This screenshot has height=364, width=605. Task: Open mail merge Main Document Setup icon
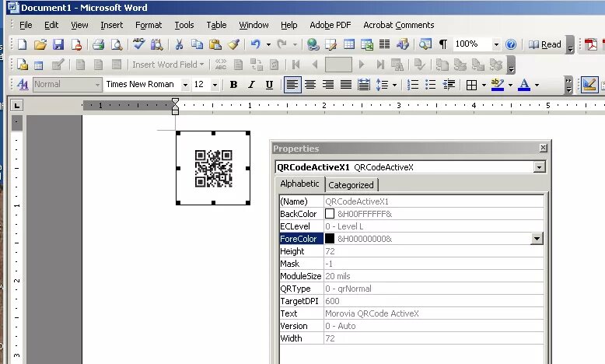coord(23,65)
